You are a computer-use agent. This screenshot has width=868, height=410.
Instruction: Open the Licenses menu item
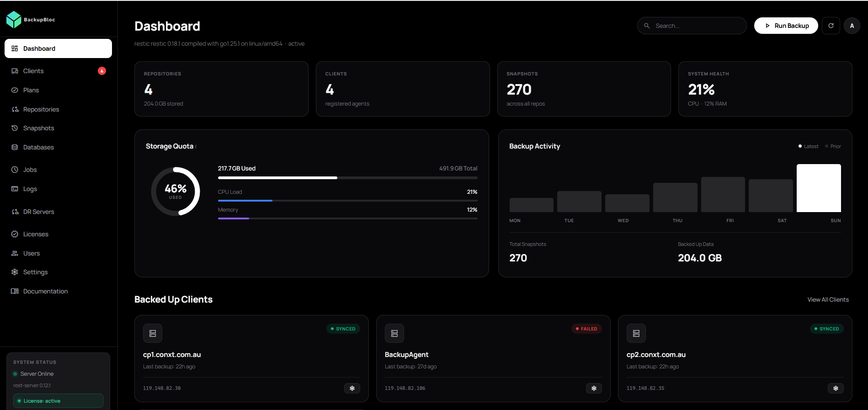coord(58,234)
